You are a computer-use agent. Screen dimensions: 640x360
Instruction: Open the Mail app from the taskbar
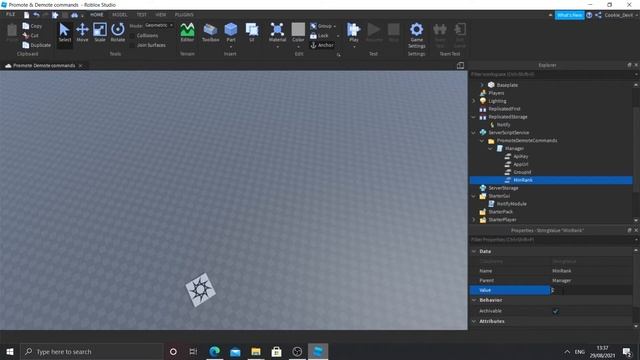pos(235,351)
